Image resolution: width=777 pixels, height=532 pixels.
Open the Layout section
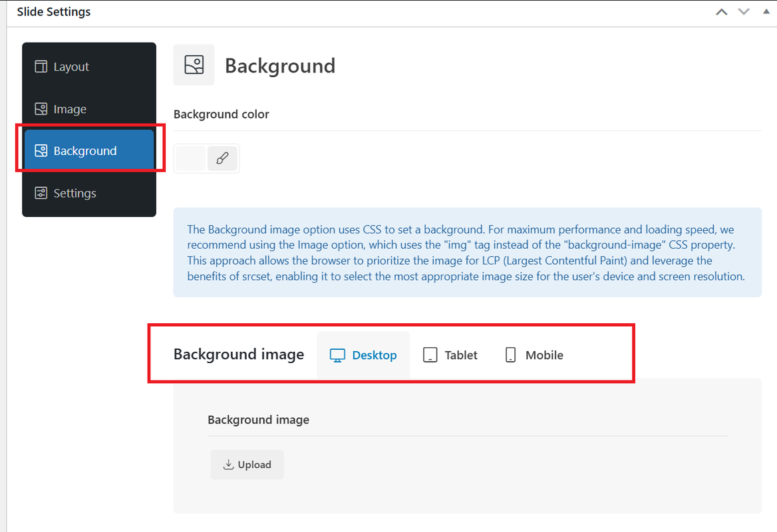(89, 66)
